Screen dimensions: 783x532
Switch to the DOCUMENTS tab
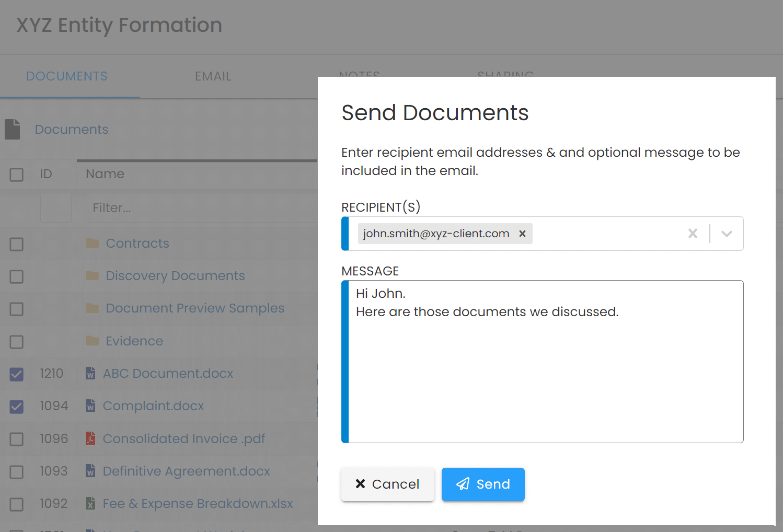click(67, 76)
